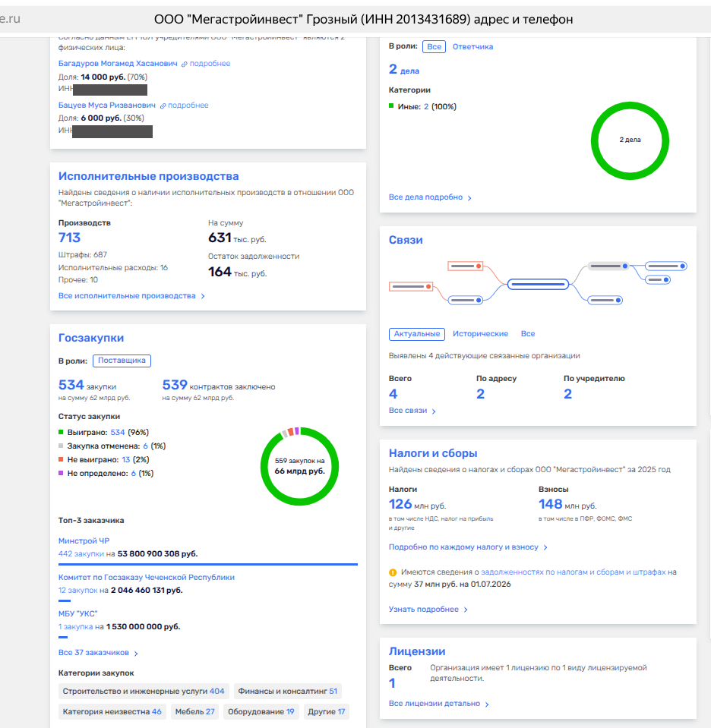Select Мебель 27 category tag

[194, 712]
